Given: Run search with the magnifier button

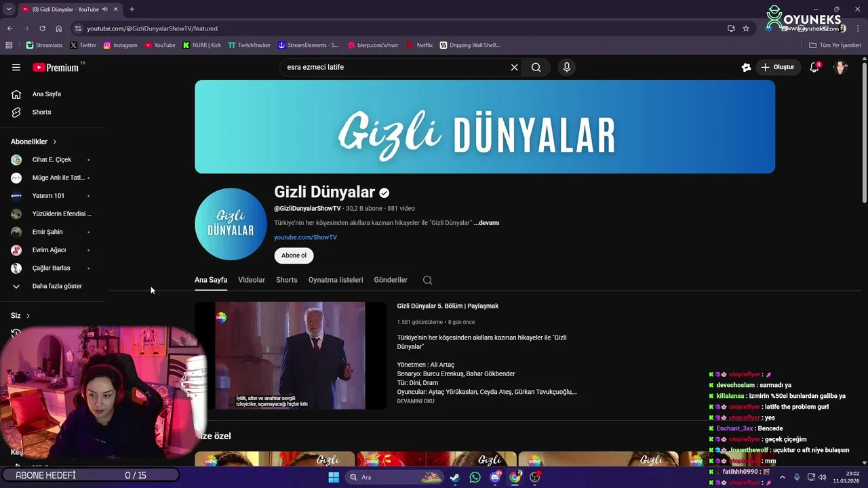Looking at the screenshot, I should click(536, 67).
